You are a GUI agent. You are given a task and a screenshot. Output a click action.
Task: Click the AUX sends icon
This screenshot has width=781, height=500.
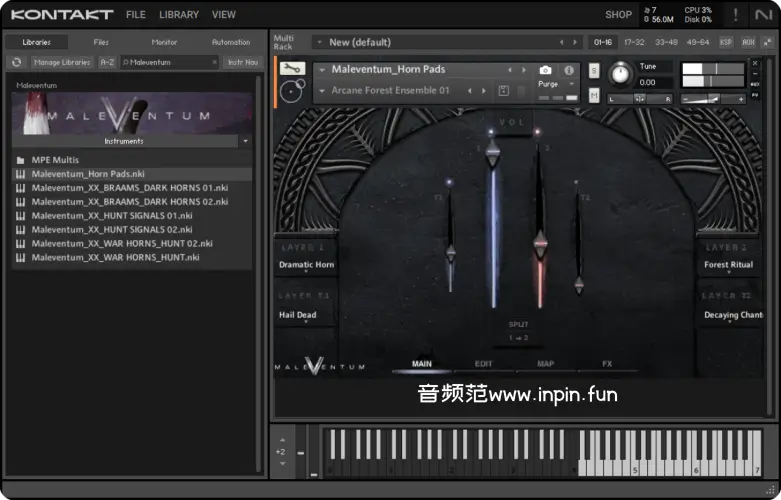(x=747, y=42)
